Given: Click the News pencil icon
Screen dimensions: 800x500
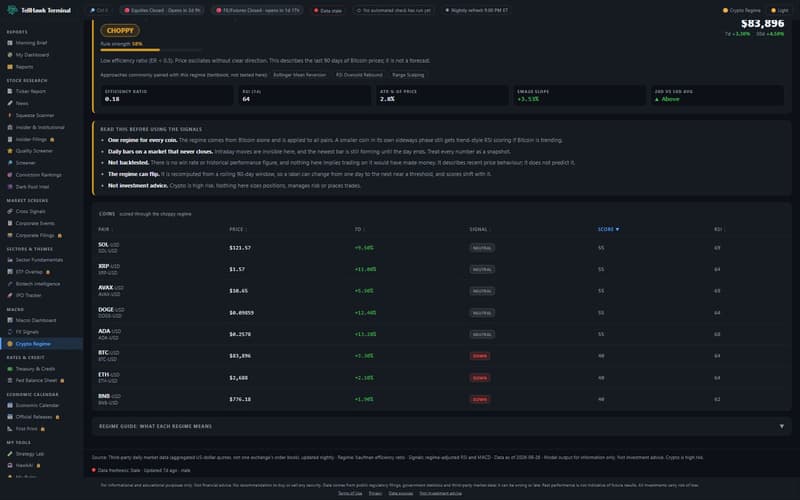Looking at the screenshot, I should 10,103.
